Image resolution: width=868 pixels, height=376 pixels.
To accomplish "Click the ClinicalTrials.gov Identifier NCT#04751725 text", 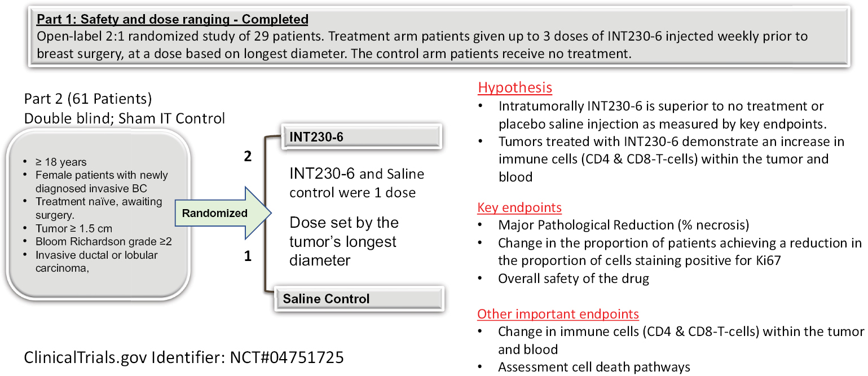I will coord(184,358).
